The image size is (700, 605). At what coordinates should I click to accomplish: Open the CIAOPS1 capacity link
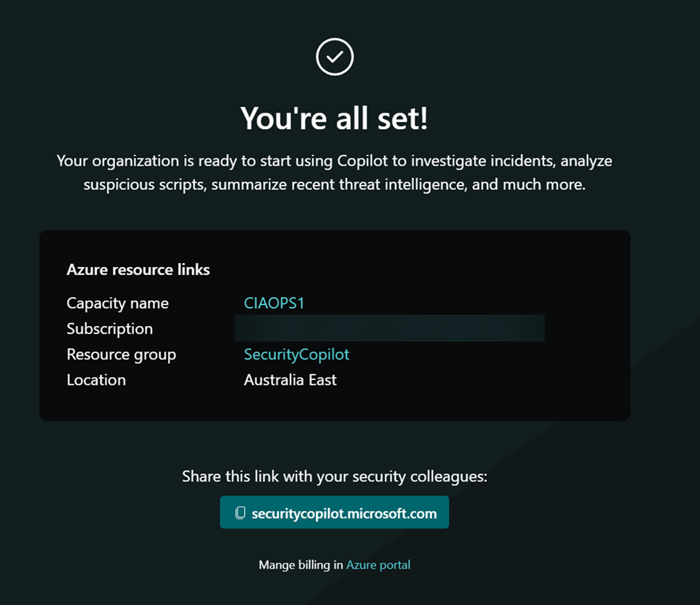[274, 302]
